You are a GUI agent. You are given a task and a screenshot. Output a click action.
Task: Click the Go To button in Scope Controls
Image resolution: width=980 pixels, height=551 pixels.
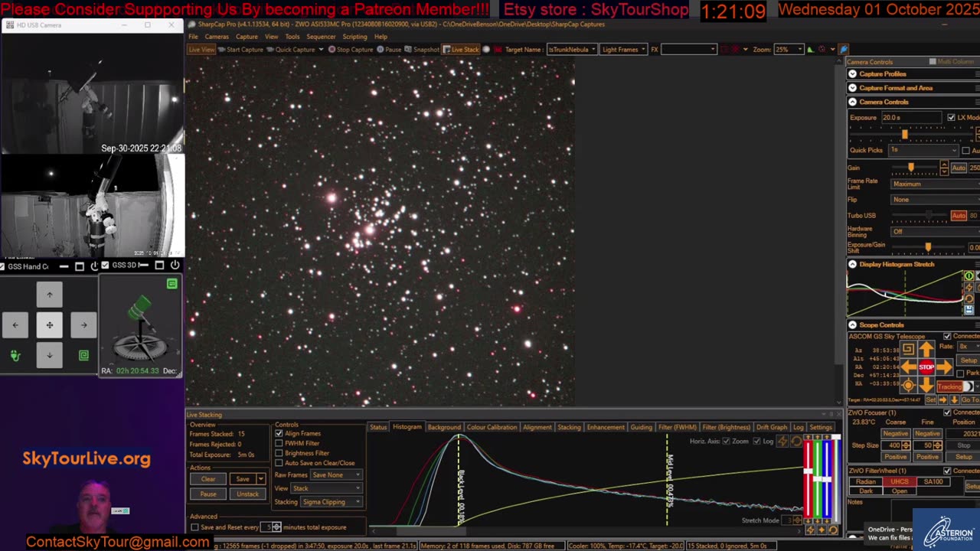[970, 399]
